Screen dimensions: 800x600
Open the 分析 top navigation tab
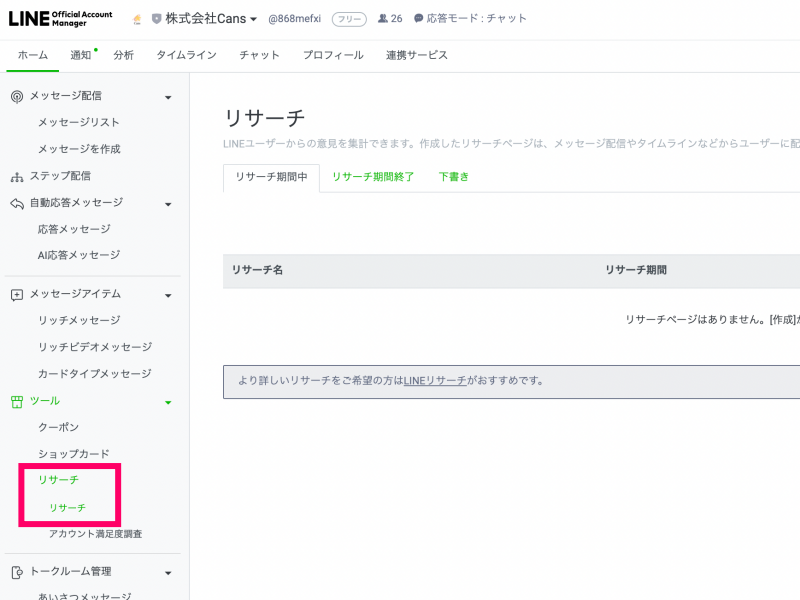coord(123,55)
